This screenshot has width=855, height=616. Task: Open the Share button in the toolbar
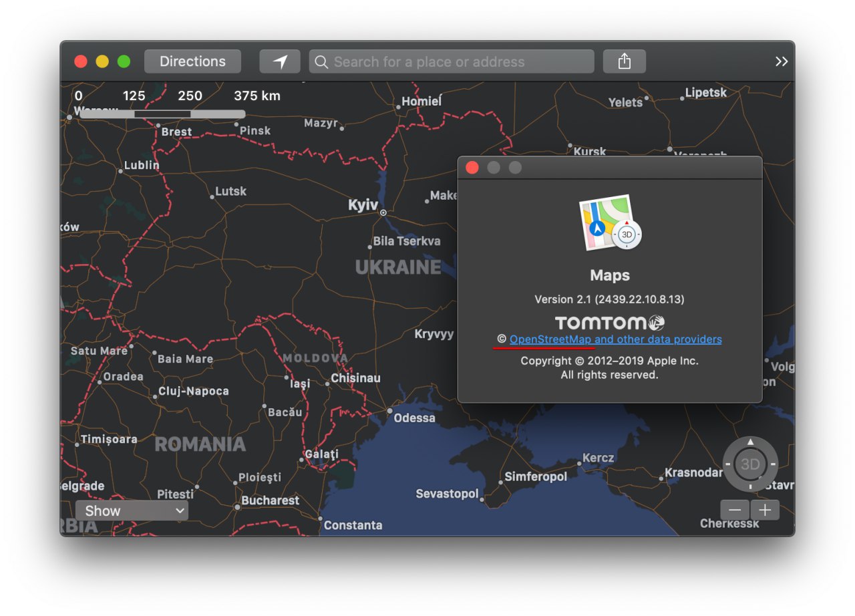click(x=624, y=61)
